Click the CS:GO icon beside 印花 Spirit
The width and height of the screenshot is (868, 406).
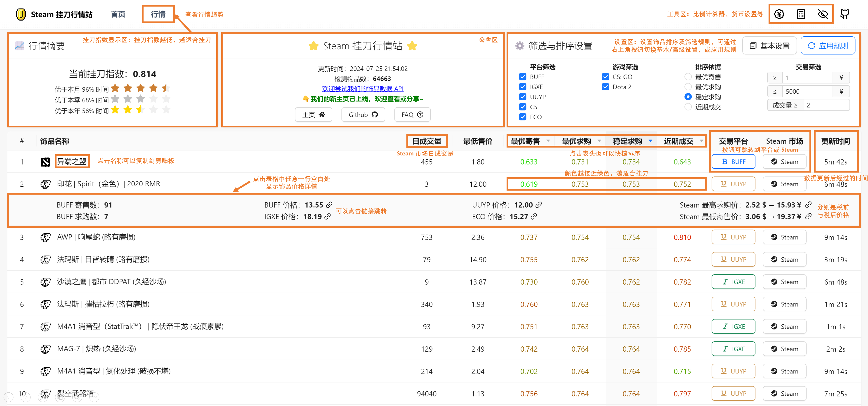(45, 184)
